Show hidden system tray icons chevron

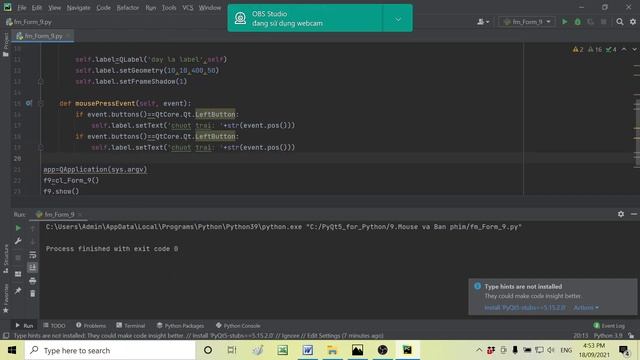click(x=479, y=350)
